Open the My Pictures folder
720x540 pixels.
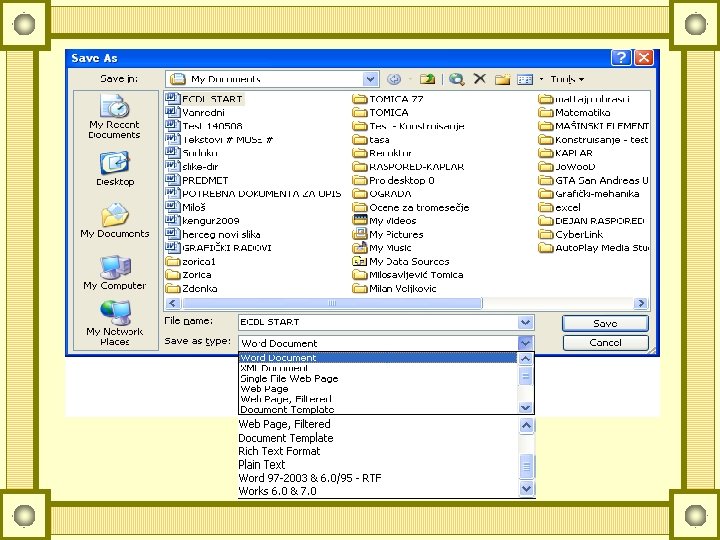pos(388,234)
